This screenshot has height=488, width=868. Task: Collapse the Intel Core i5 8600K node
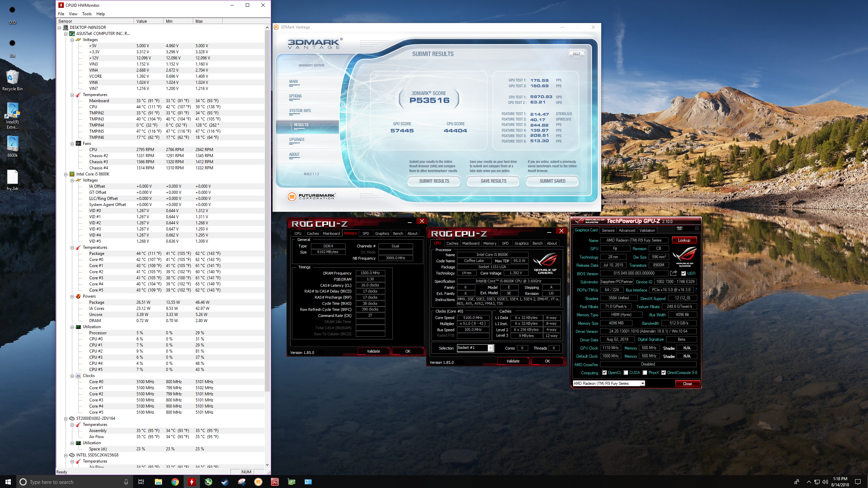[x=66, y=174]
